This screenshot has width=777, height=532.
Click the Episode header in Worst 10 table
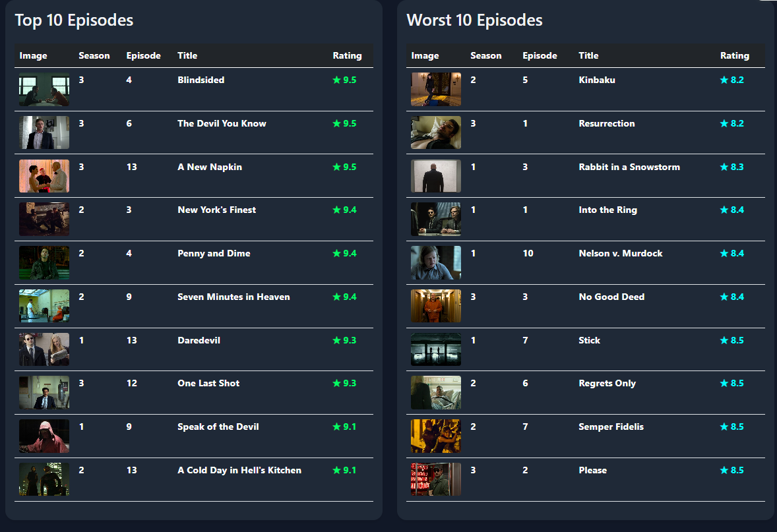coord(540,56)
